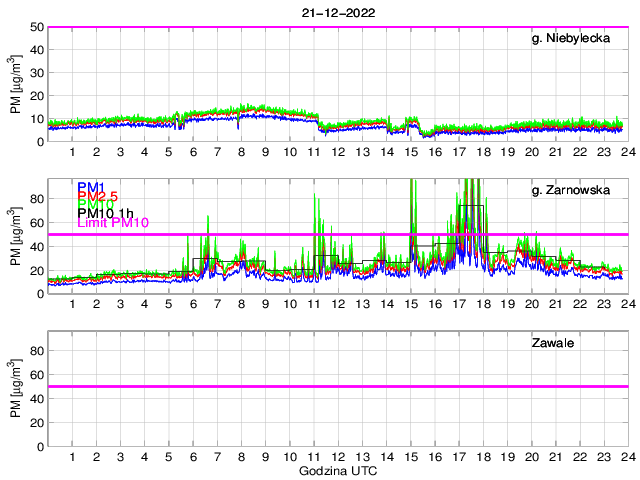The height and width of the screenshot is (480, 640).
Task: Click the 50 tick on Niebylecka y-axis
Action: coord(37,27)
